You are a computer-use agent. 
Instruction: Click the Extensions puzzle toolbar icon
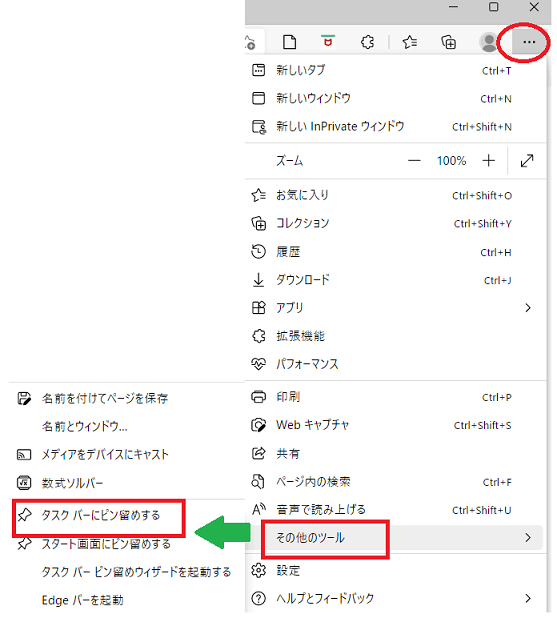pos(367,42)
